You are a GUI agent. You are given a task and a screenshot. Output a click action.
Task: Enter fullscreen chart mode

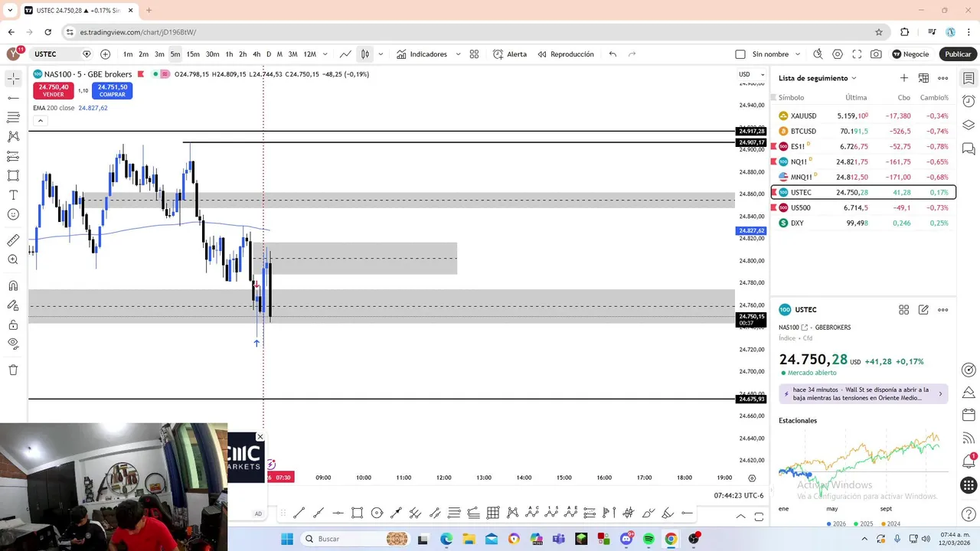[857, 54]
